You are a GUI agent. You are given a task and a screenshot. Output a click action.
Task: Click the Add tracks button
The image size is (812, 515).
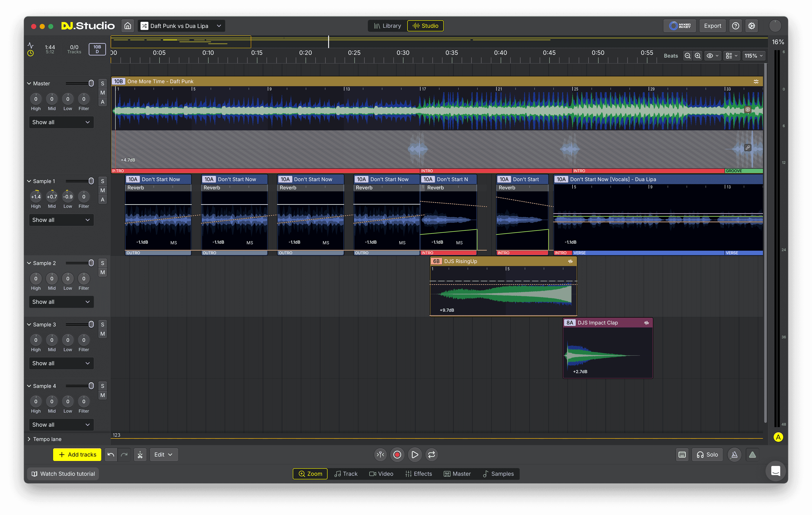click(x=77, y=455)
